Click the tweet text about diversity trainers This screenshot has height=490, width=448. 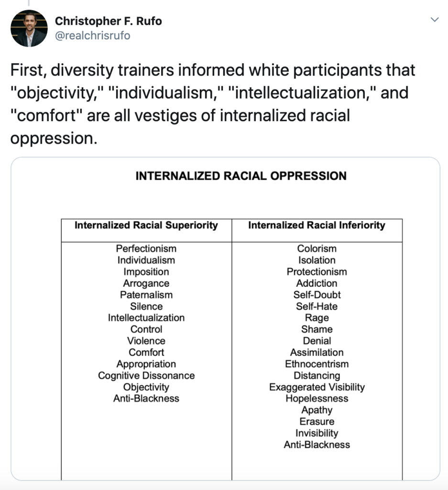(212, 104)
